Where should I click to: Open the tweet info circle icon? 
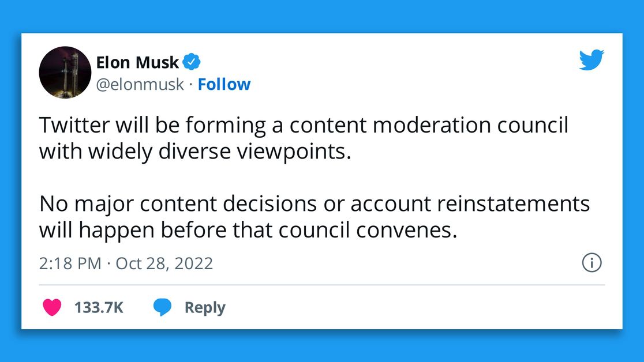point(591,263)
